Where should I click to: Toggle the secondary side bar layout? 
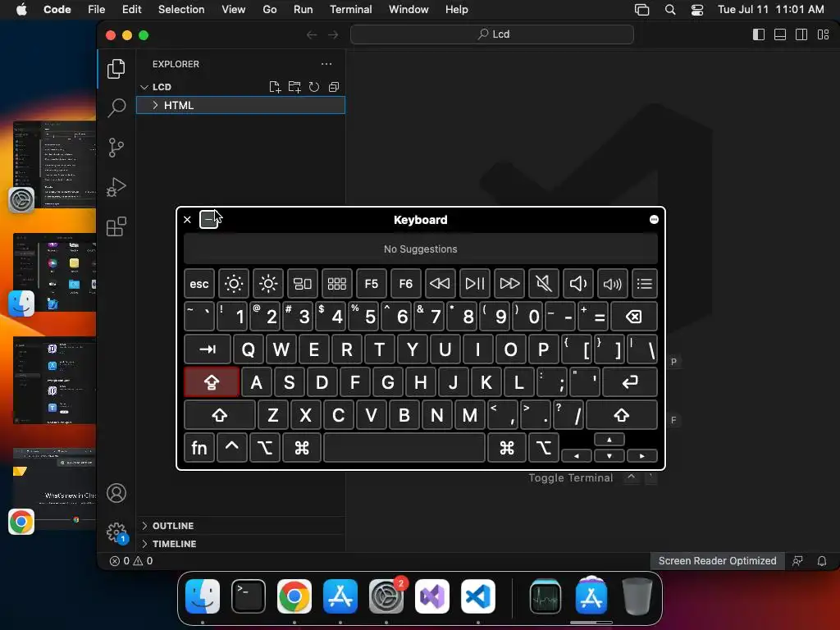point(801,34)
